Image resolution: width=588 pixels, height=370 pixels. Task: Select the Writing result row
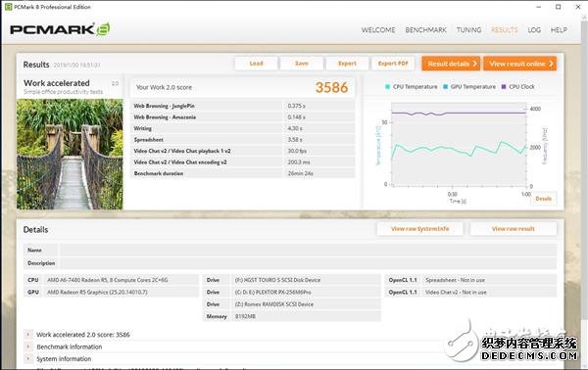[x=243, y=128]
